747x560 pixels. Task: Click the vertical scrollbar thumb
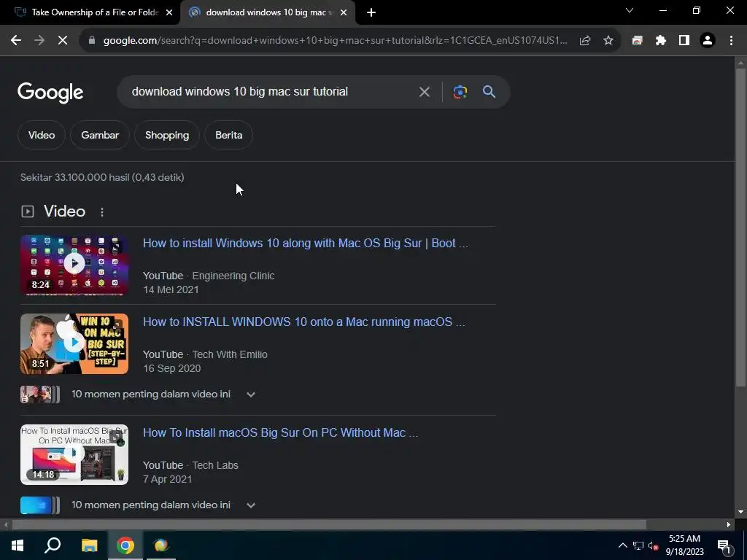(740, 227)
